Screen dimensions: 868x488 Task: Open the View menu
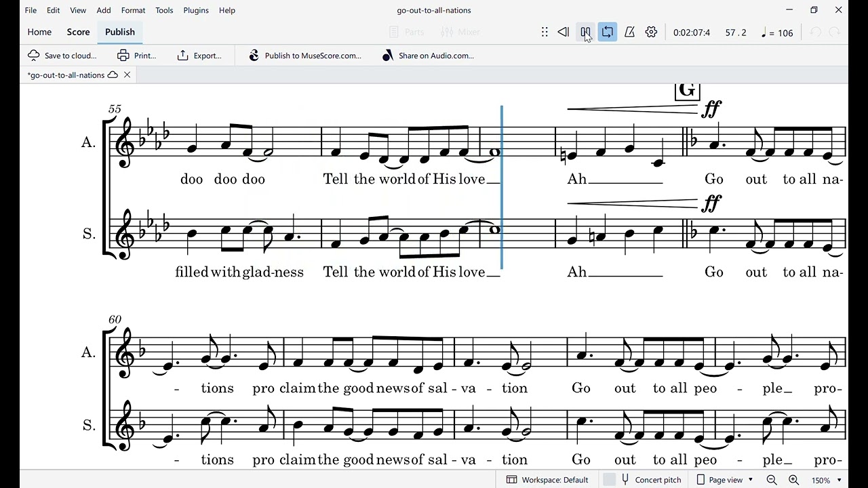click(x=78, y=10)
